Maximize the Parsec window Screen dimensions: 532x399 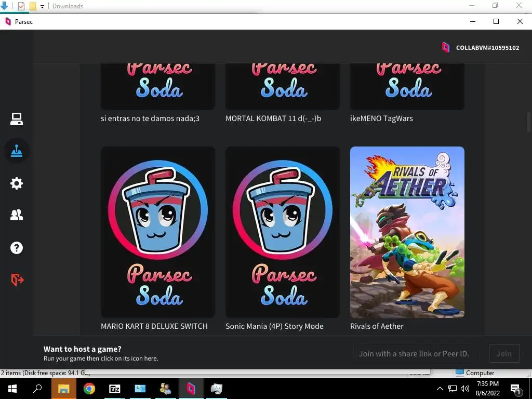[496, 21]
